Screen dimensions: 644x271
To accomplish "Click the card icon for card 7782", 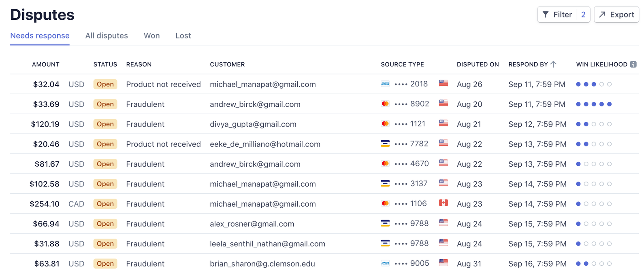I will tap(385, 144).
